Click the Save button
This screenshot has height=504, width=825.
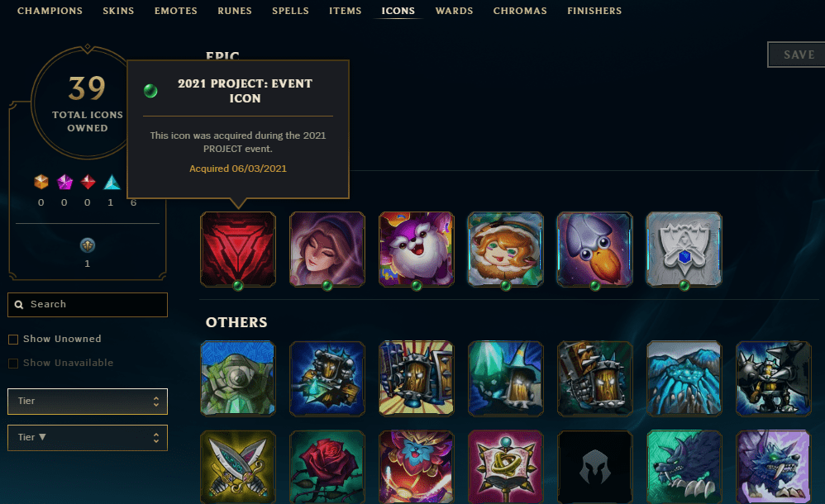tap(797, 55)
